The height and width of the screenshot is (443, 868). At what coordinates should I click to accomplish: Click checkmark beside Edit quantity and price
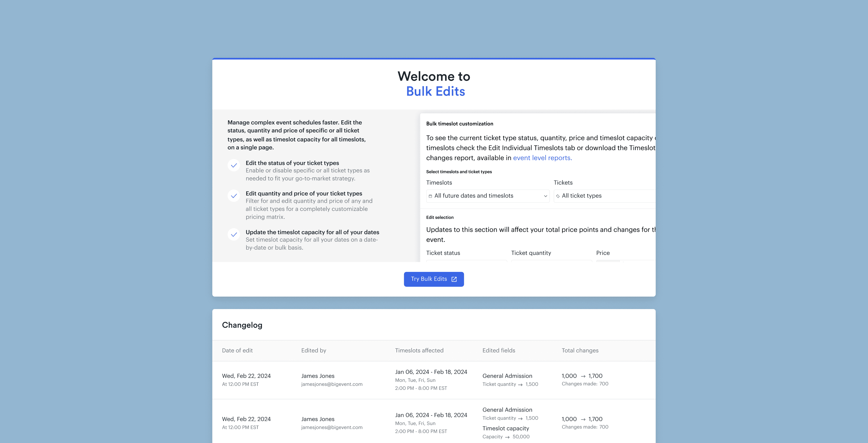click(x=233, y=196)
